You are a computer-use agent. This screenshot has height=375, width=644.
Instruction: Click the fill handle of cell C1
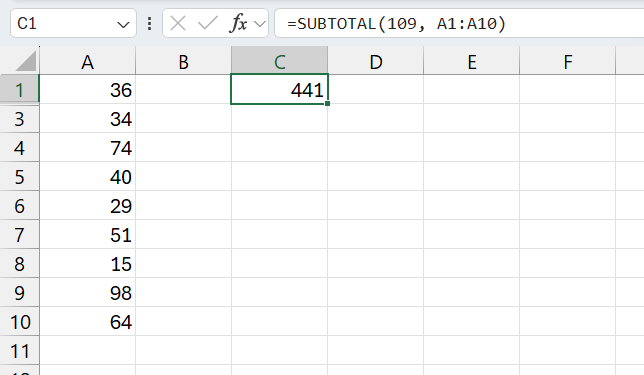[327, 104]
